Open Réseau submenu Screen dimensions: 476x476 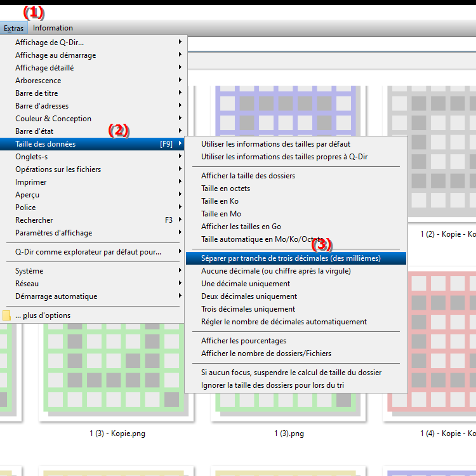(x=92, y=284)
